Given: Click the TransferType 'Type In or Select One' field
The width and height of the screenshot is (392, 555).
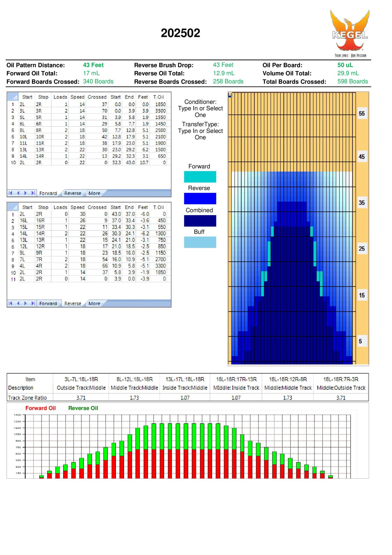Looking at the screenshot, I should 200,134.
